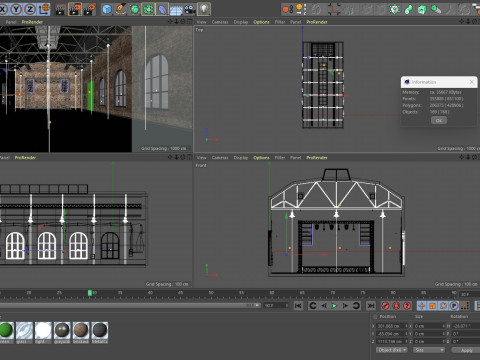The image size is (480, 360).
Task: Go to start of animation
Action: 298,305
